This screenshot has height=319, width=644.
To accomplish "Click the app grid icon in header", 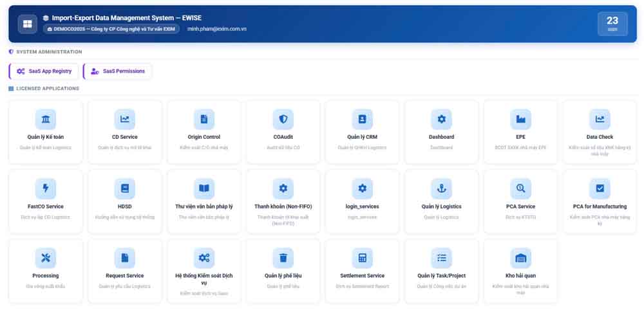I will [x=28, y=24].
